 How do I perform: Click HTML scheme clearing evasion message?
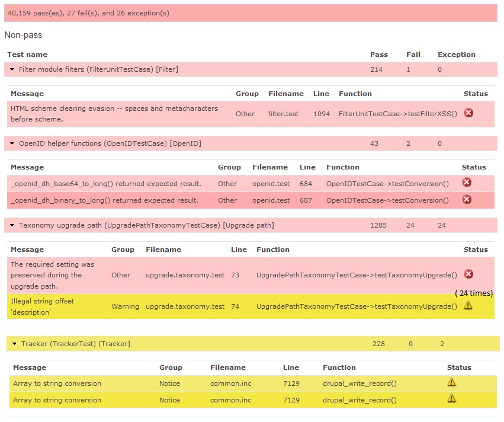(x=114, y=114)
